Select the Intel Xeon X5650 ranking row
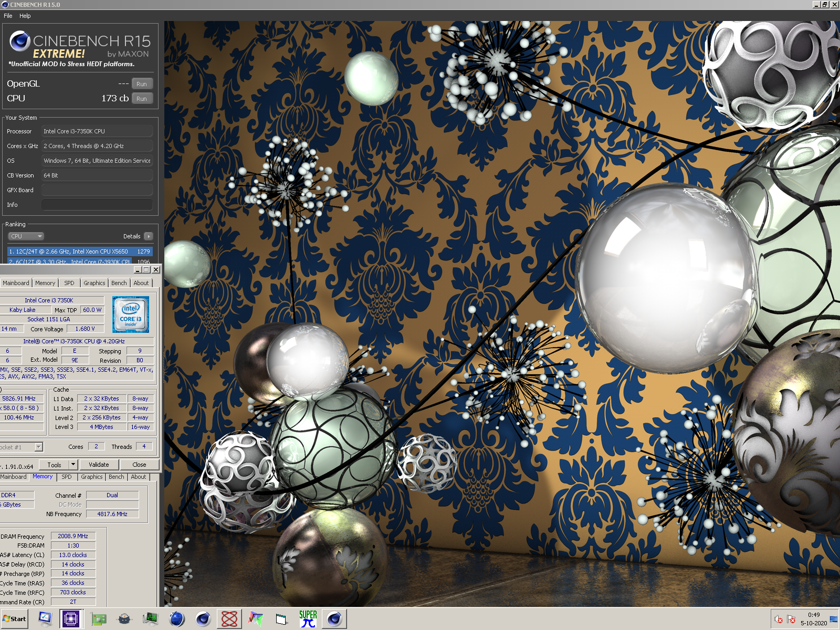 click(80, 251)
